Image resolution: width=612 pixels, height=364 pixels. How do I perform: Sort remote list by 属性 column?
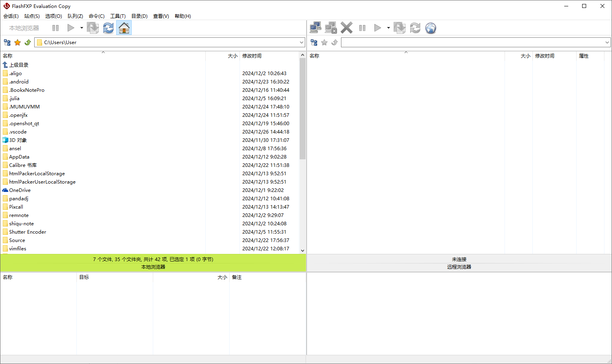590,56
